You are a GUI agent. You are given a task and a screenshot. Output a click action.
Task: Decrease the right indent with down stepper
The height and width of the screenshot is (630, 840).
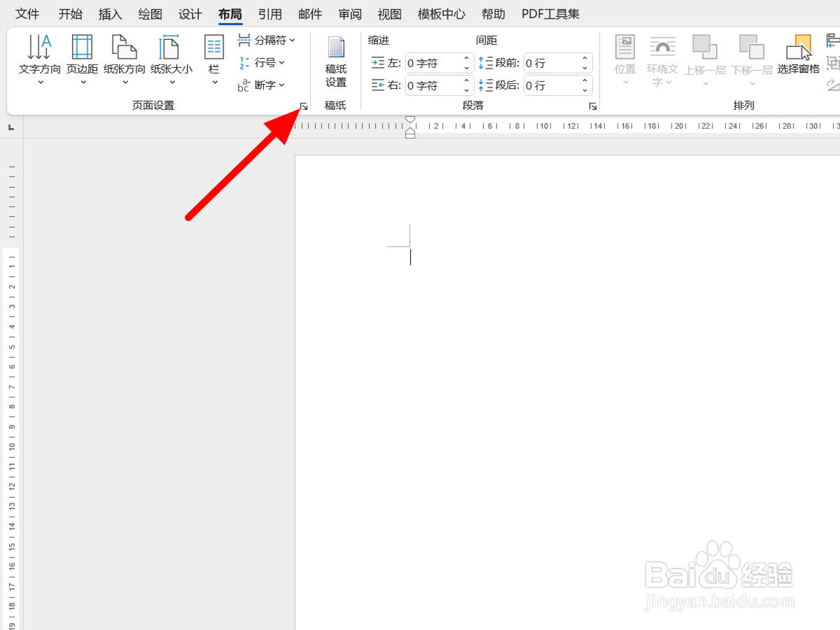(x=467, y=90)
